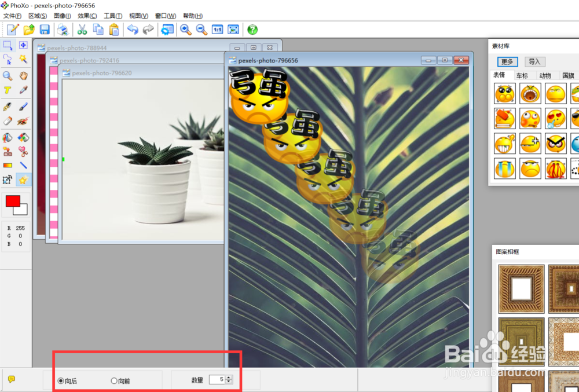Click the New image toolbar icon

click(x=13, y=30)
